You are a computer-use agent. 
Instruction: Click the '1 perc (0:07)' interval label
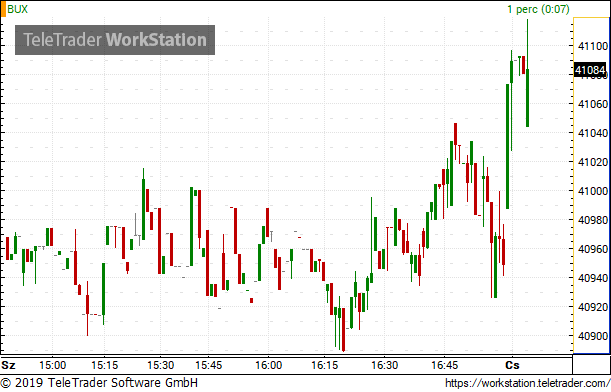click(538, 9)
